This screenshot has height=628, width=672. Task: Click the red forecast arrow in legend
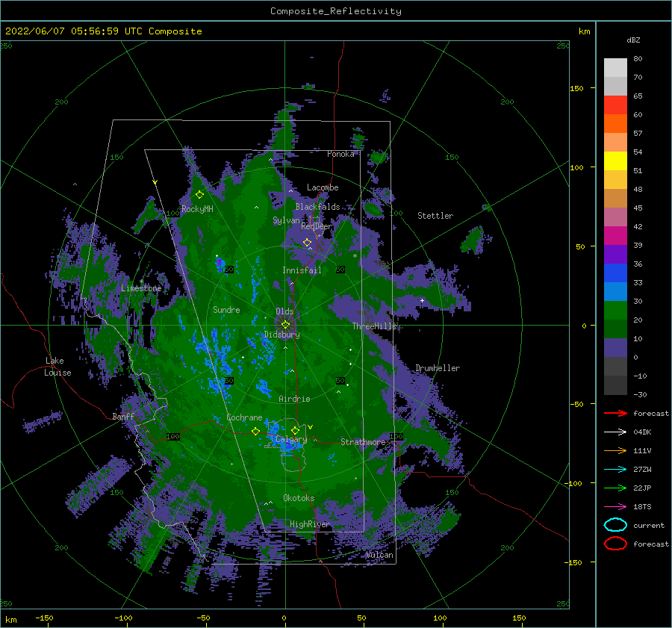tap(615, 413)
